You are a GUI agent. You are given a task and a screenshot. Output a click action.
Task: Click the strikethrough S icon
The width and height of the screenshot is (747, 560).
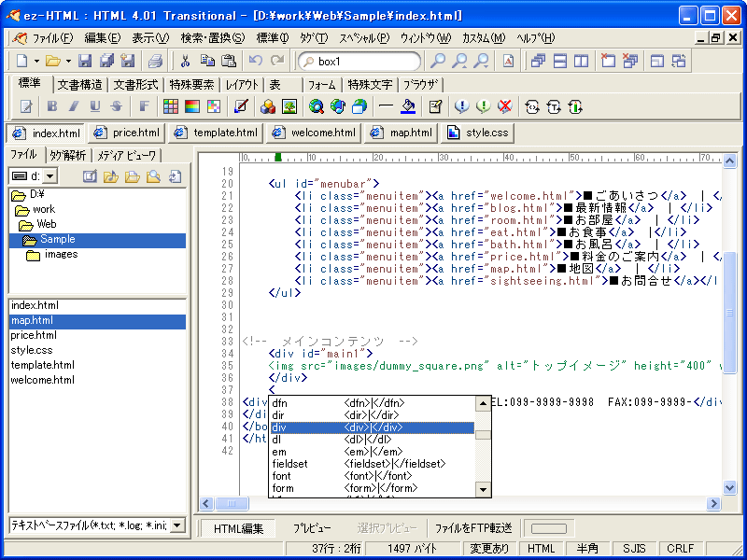(x=117, y=106)
